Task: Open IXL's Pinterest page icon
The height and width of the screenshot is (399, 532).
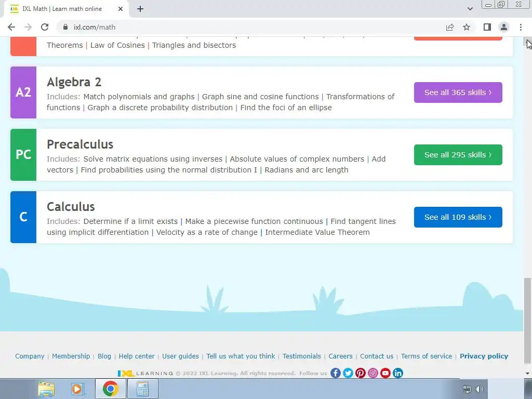Action: [361, 373]
